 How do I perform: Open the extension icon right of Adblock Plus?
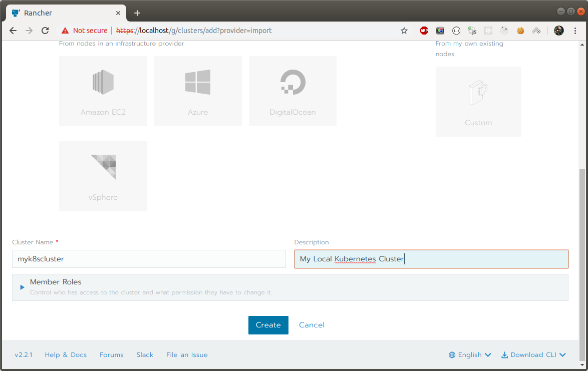click(x=440, y=31)
